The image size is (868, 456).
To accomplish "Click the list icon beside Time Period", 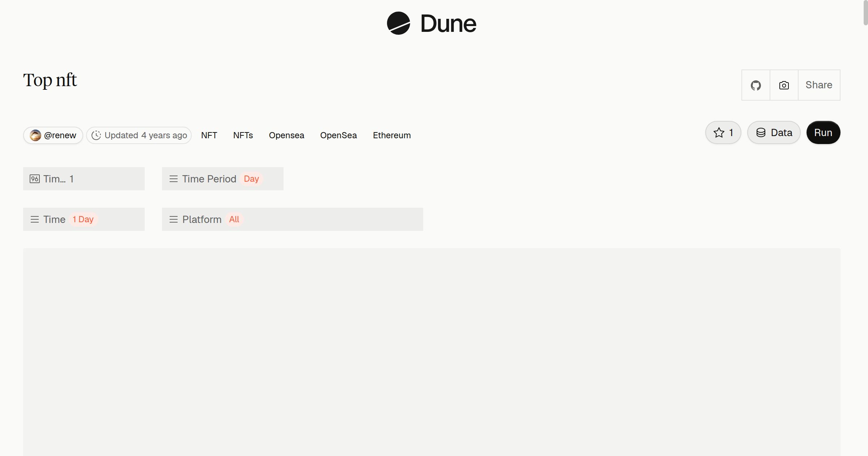I will pos(174,179).
